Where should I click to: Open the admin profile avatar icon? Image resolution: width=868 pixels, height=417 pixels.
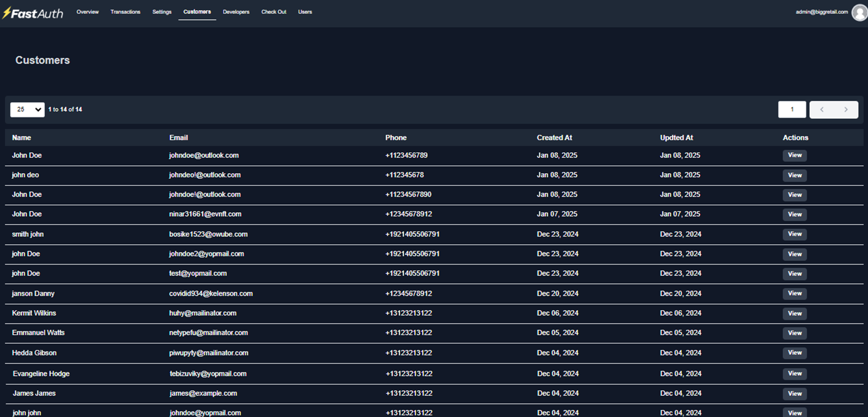[x=859, y=13]
